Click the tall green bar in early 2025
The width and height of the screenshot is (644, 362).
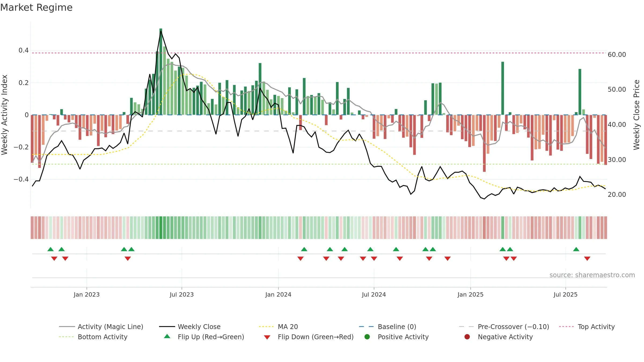(503, 88)
